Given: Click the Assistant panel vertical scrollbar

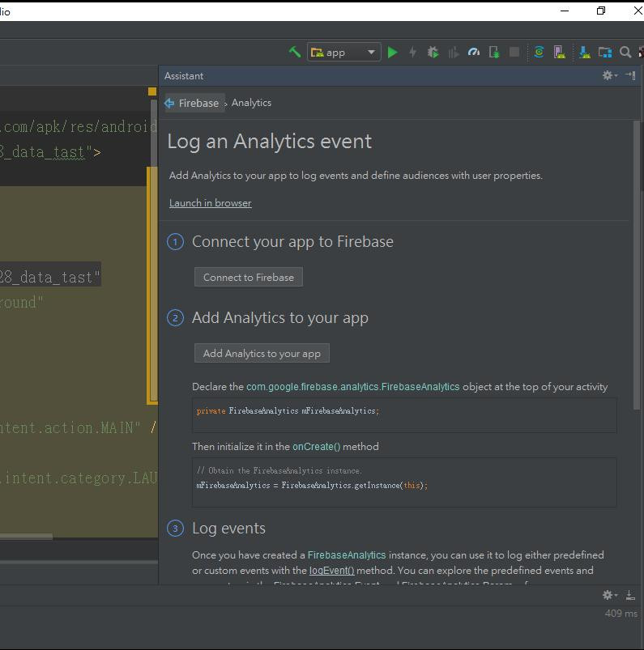Looking at the screenshot, I should pos(637,266).
